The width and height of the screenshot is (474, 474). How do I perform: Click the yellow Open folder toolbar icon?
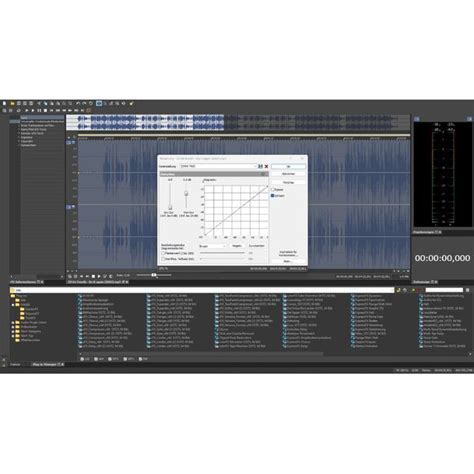(x=12, y=104)
